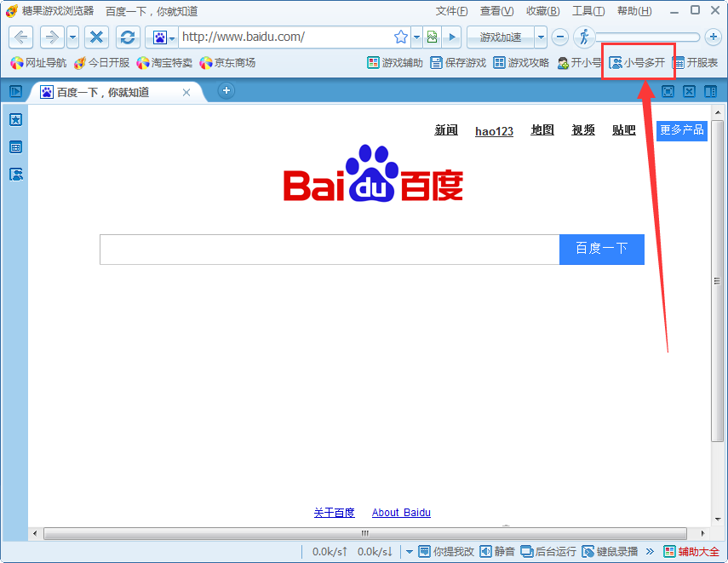Open the 京东商场 bookmark
728x563 pixels.
click(227, 63)
